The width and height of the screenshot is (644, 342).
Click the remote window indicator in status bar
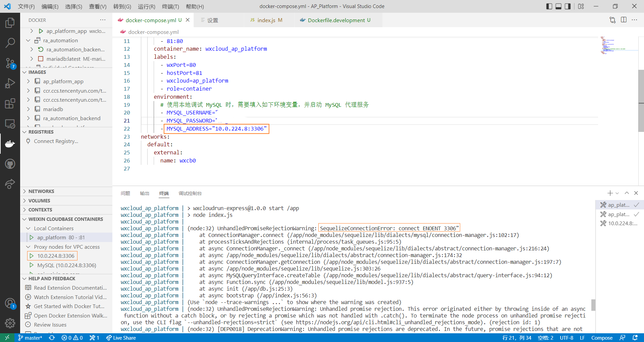pos(7,338)
